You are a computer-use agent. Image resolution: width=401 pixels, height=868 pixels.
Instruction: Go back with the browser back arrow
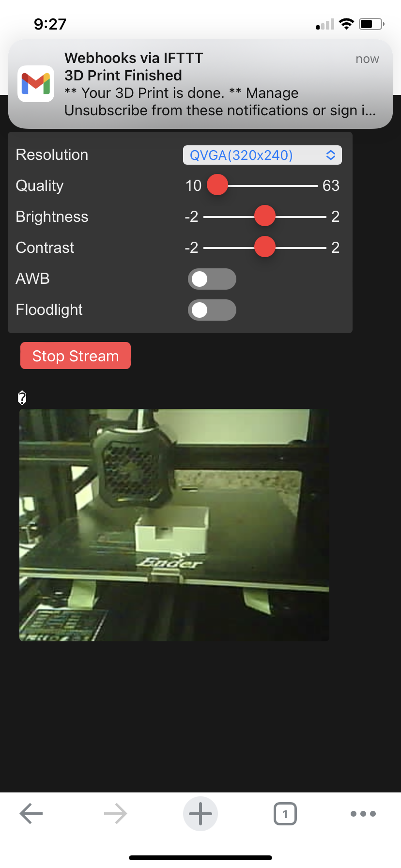(x=31, y=814)
